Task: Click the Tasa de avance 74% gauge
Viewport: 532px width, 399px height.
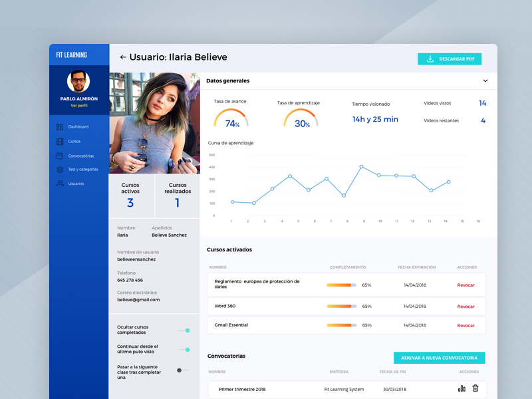Action: pos(231,118)
